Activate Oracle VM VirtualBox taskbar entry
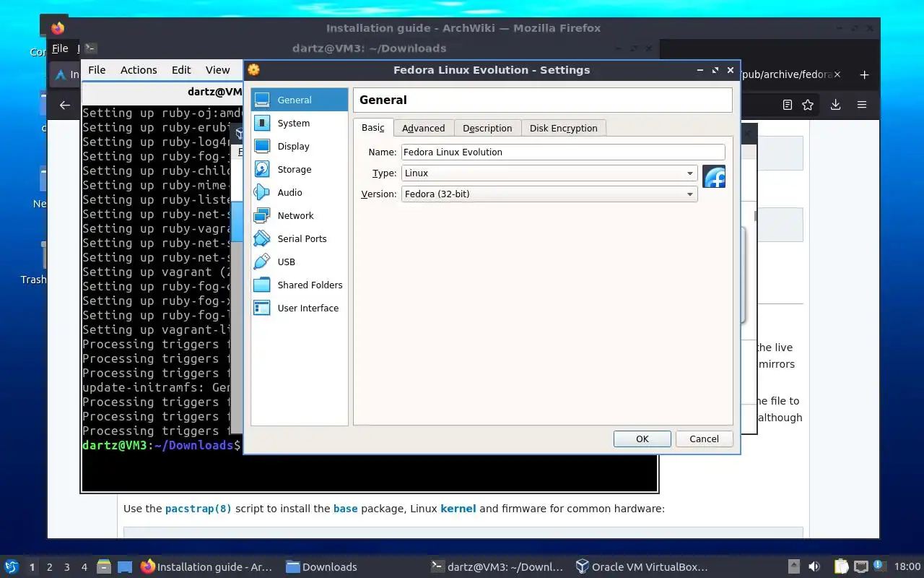The image size is (924, 578). pos(642,566)
